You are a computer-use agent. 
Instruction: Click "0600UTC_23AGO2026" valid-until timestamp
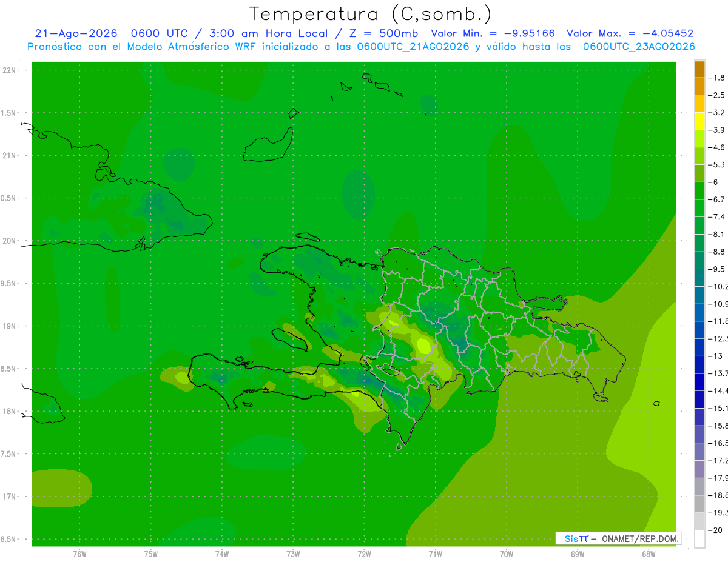pyautogui.click(x=639, y=47)
